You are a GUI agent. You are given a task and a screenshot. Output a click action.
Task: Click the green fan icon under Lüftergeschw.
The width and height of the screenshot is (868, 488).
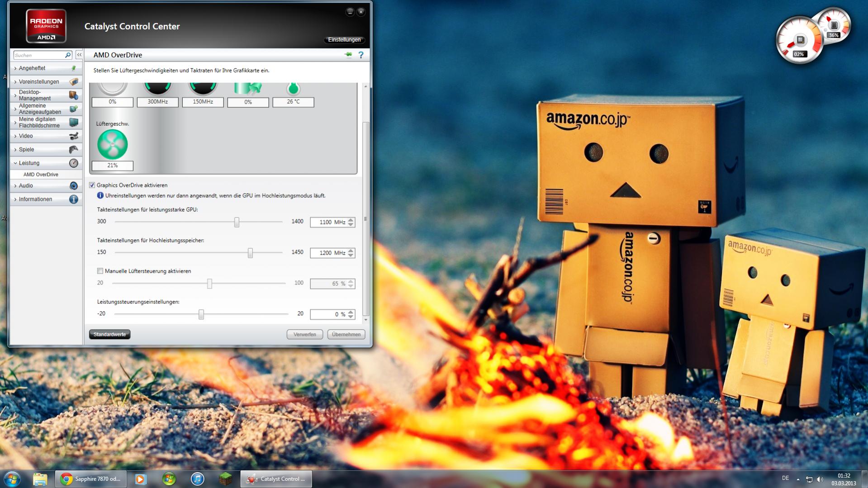click(x=113, y=145)
